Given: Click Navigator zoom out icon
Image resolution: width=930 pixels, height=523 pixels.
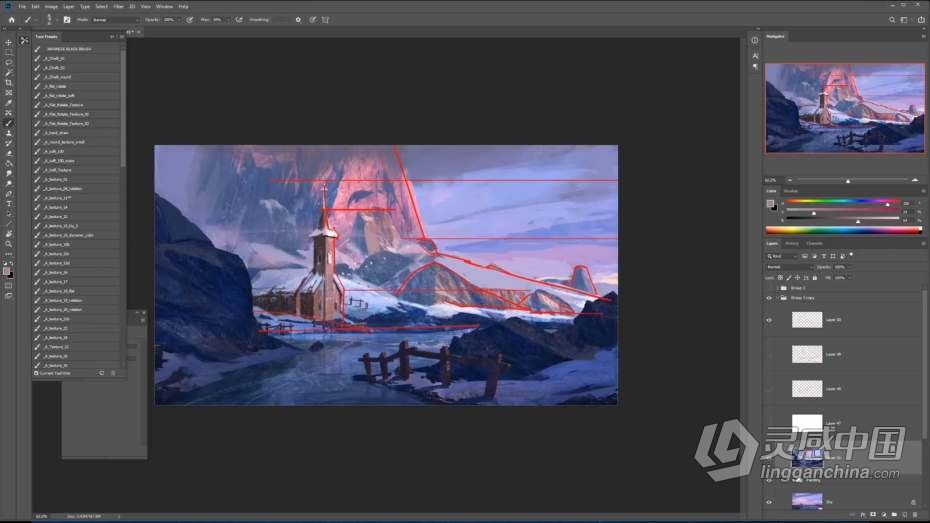Looking at the screenshot, I should click(789, 180).
